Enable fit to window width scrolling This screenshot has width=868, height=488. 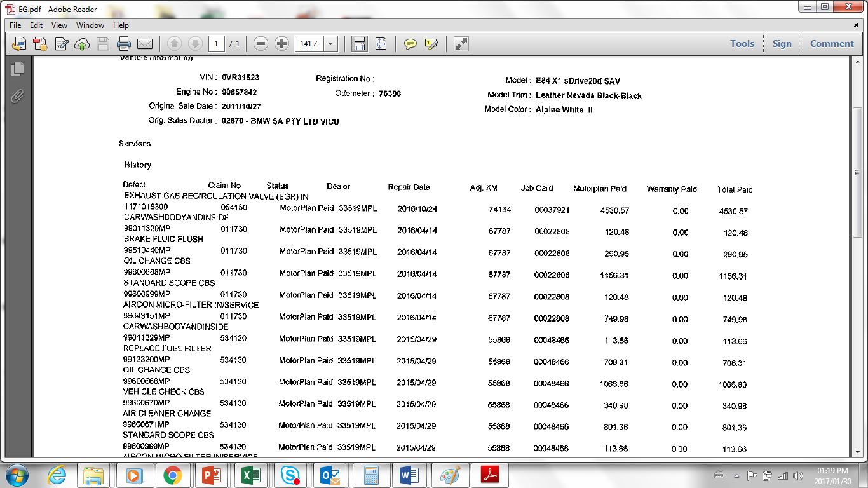coord(360,44)
